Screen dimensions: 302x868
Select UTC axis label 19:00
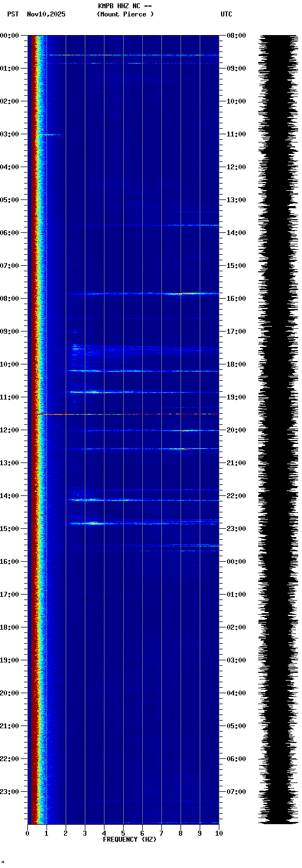236,397
